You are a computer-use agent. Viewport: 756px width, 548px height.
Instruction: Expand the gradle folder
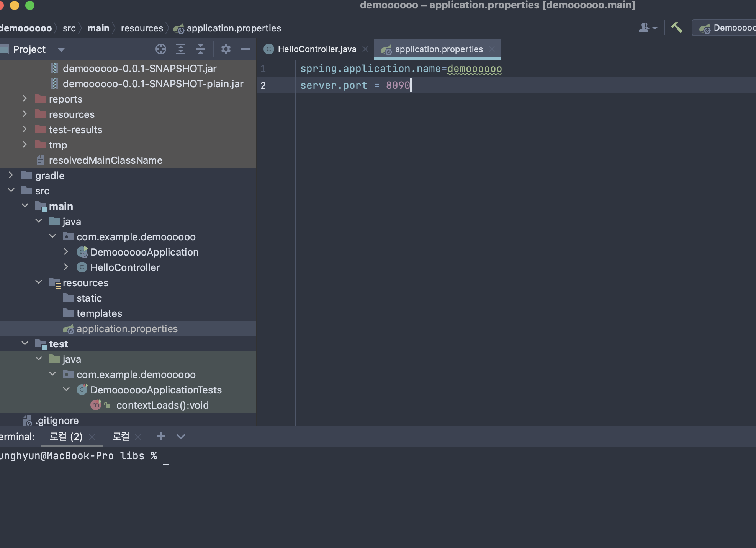(11, 175)
